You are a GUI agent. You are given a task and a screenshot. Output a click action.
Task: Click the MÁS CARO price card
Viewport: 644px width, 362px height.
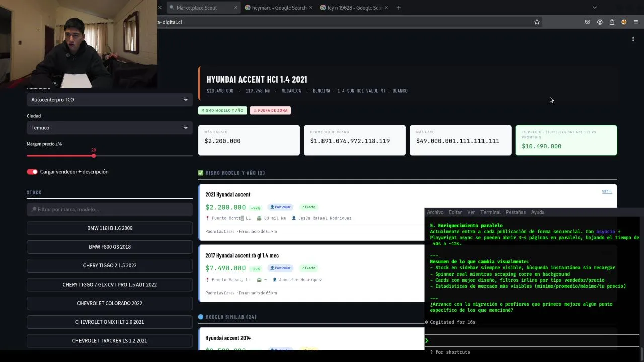[x=460, y=140]
